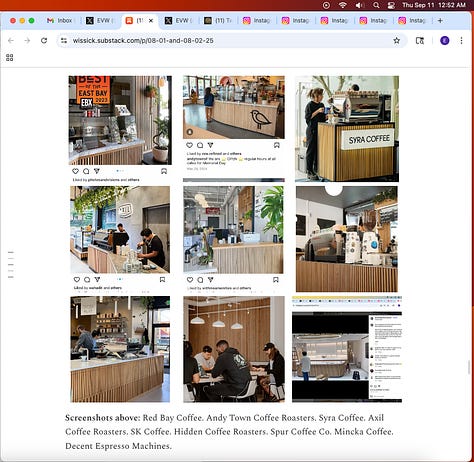The image size is (474, 462).
Task: Bookmark this page with the star icon
Action: 396,41
